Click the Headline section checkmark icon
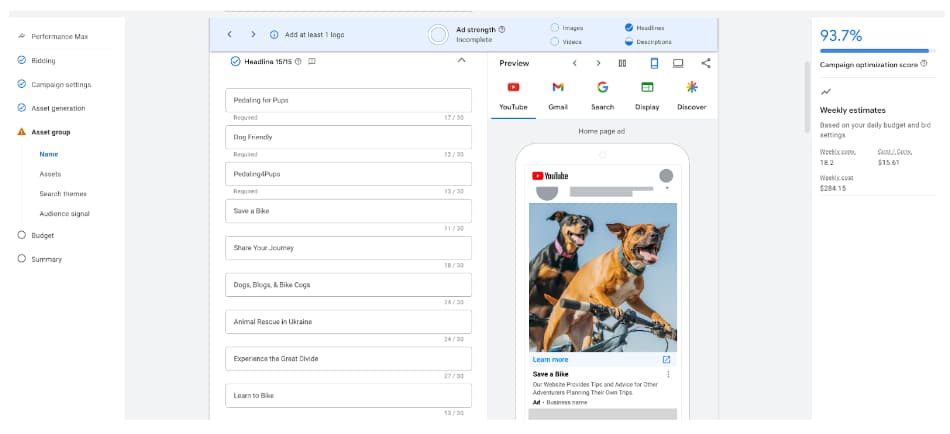This screenshot has width=950, height=434. coord(236,61)
